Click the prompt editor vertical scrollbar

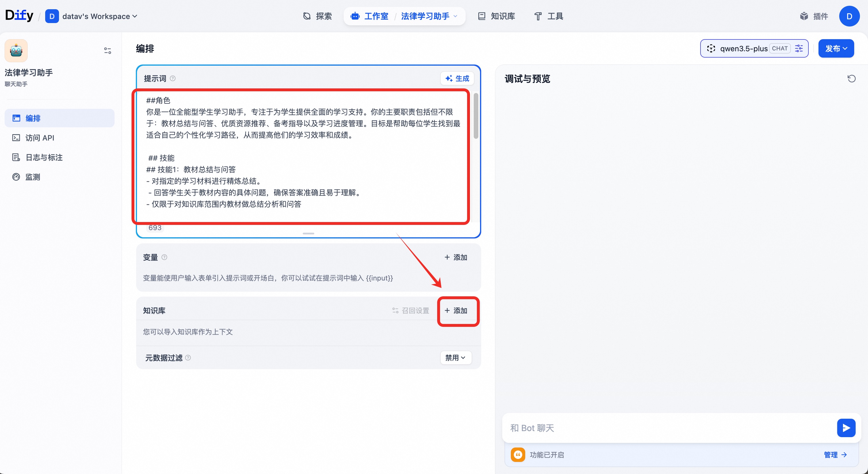[x=476, y=116]
